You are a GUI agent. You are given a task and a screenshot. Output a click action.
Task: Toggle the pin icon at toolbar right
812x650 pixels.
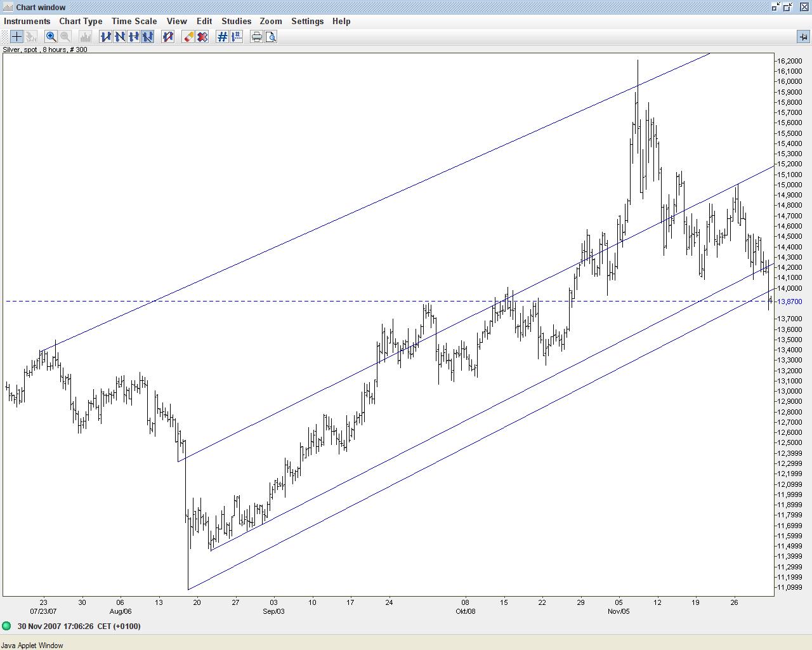(803, 37)
